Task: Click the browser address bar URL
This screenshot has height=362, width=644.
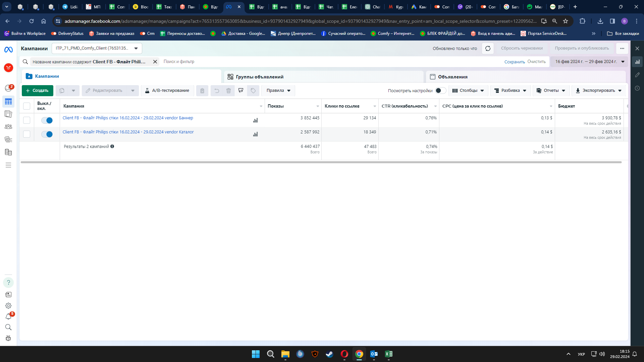Action: [x=300, y=21]
